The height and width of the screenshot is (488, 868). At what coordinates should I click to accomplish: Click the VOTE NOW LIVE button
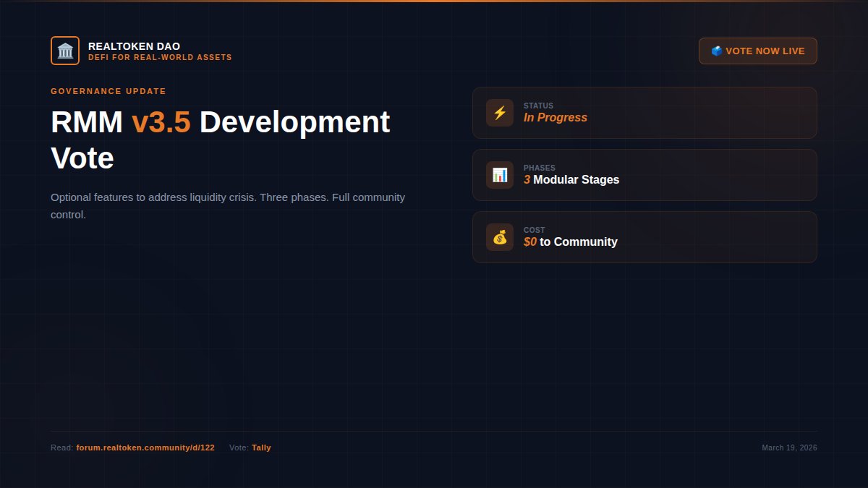coord(758,51)
